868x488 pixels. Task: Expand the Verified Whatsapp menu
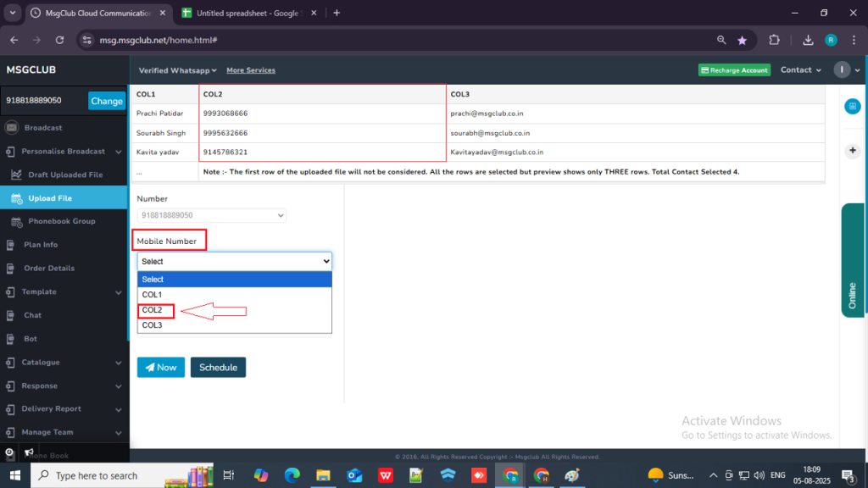(x=177, y=70)
